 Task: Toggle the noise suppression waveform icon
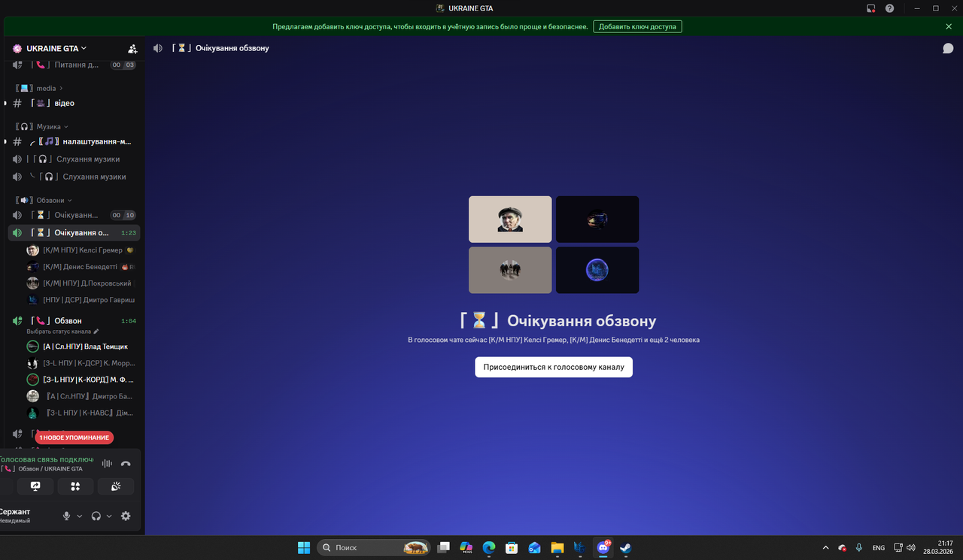point(107,464)
